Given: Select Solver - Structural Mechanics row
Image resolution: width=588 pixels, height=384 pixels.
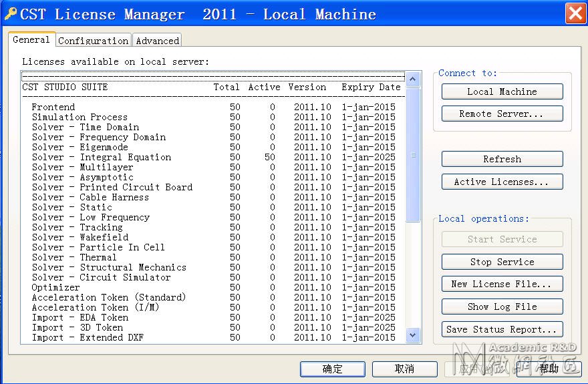Looking at the screenshot, I should 213,268.
